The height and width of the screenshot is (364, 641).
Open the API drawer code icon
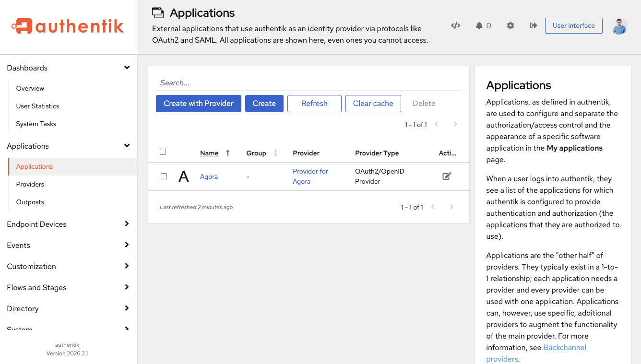click(x=455, y=25)
